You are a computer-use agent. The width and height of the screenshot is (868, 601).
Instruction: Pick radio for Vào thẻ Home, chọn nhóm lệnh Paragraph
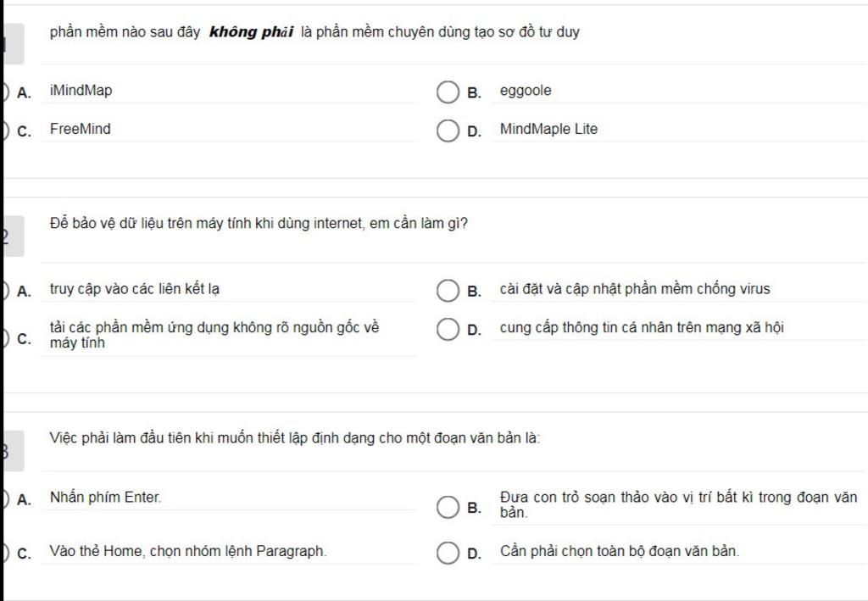click(x=6, y=553)
